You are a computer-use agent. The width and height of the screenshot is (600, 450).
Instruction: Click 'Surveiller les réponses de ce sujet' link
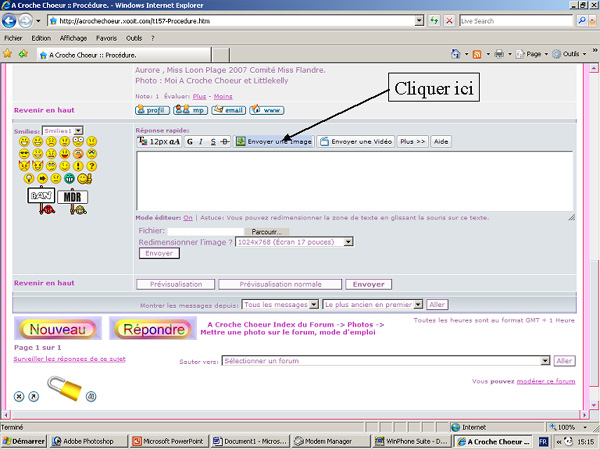70,359
